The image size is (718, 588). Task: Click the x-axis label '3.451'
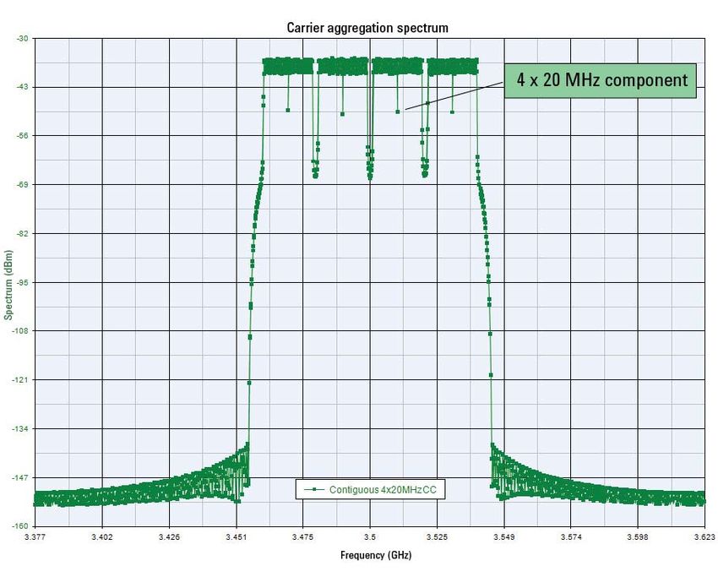(237, 537)
